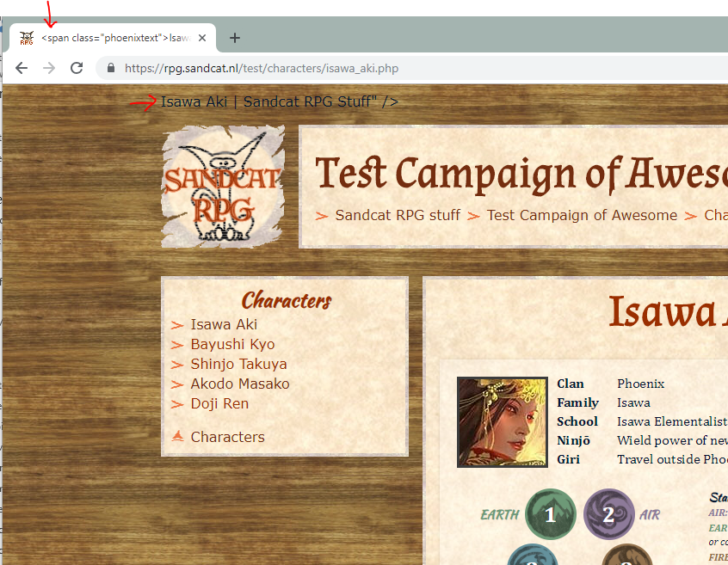
Task: Click the green Earth ring icon
Action: coord(551,514)
